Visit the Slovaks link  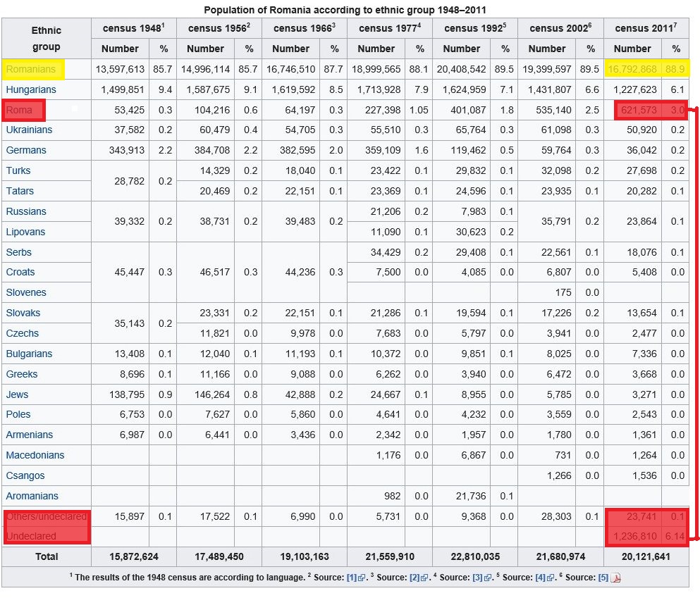point(23,313)
